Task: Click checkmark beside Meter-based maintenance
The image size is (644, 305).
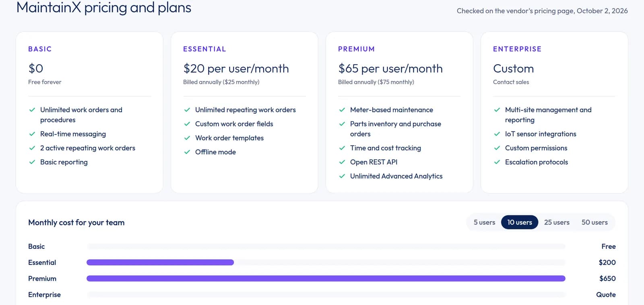Action: coord(342,110)
